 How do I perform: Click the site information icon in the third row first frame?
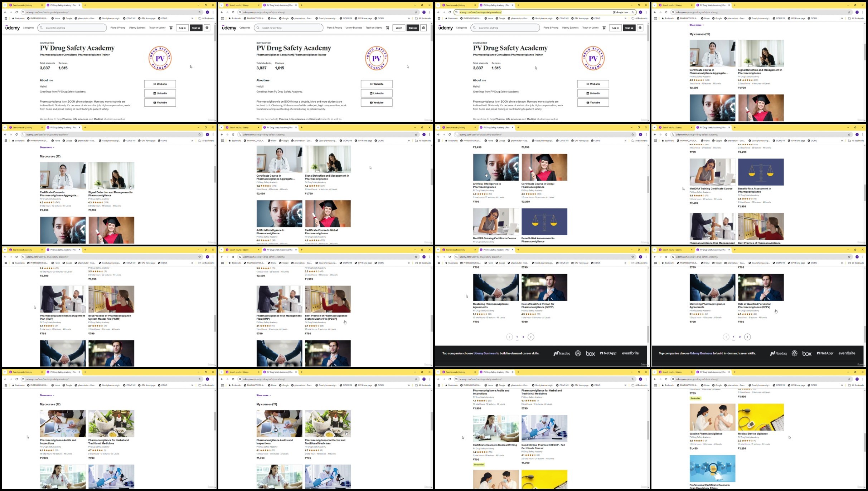click(23, 257)
